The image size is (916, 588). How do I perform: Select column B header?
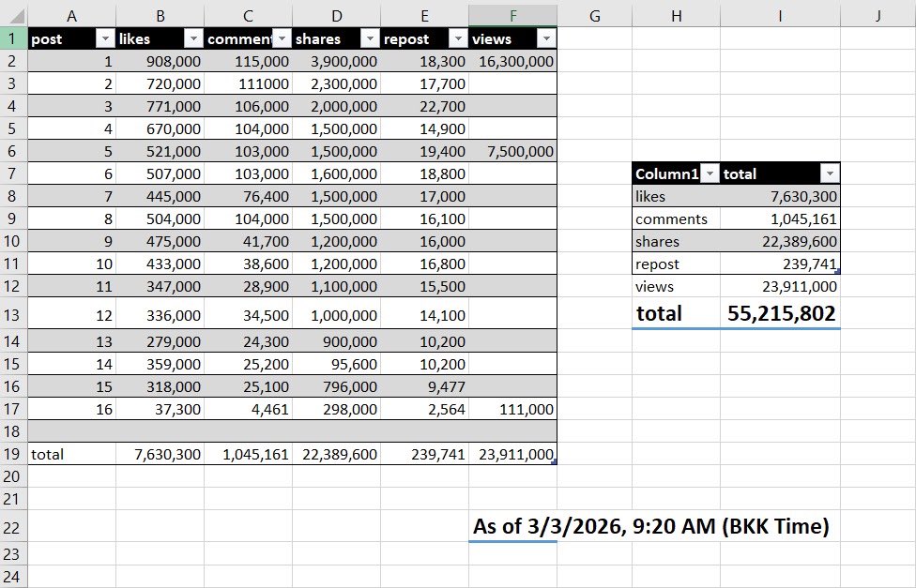click(x=160, y=16)
